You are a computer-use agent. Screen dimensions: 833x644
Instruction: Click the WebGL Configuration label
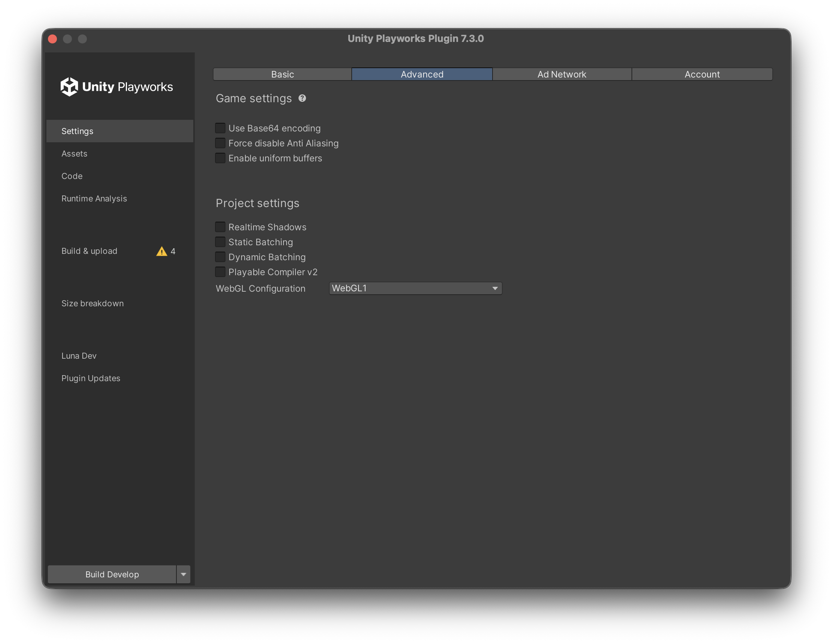coord(261,289)
